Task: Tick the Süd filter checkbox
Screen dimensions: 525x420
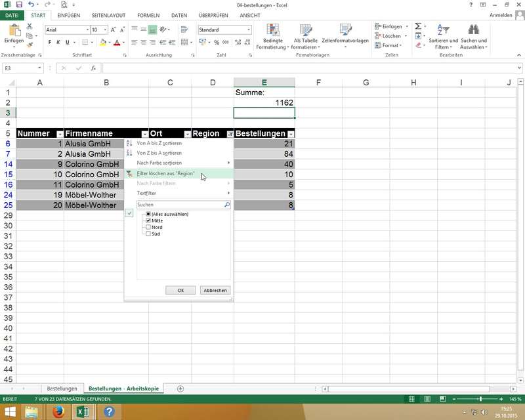Action: (149, 234)
